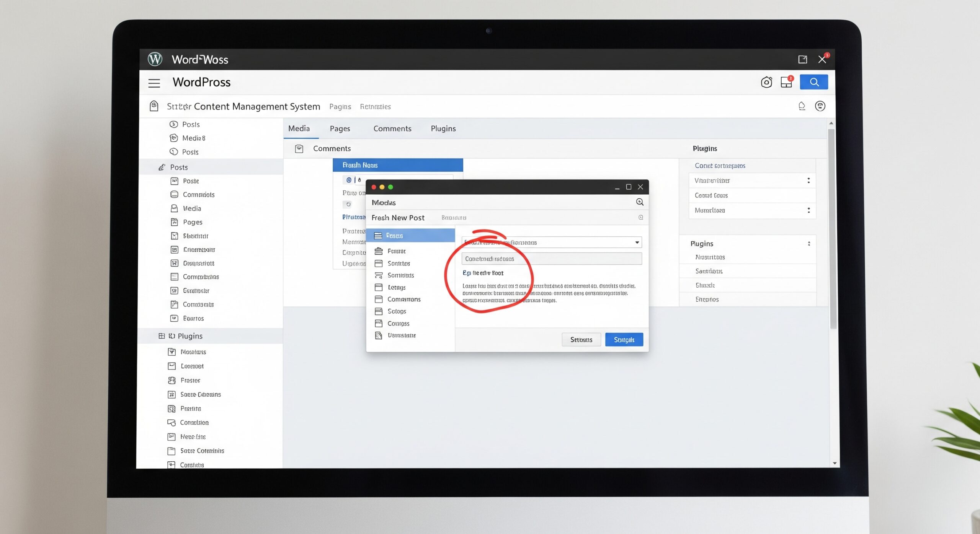This screenshot has width=980, height=534.
Task: Select Sotops in dialog list
Action: click(397, 311)
